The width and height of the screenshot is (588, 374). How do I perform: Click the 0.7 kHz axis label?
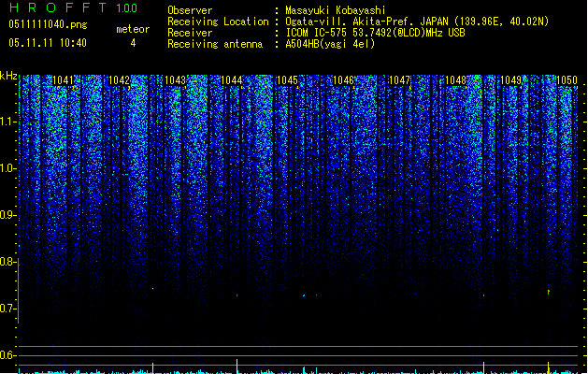click(x=7, y=309)
